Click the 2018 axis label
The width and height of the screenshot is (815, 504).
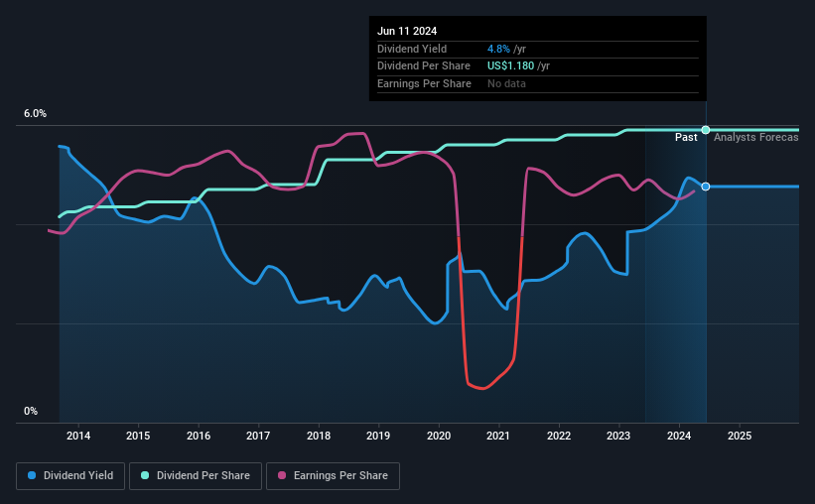pyautogui.click(x=319, y=436)
